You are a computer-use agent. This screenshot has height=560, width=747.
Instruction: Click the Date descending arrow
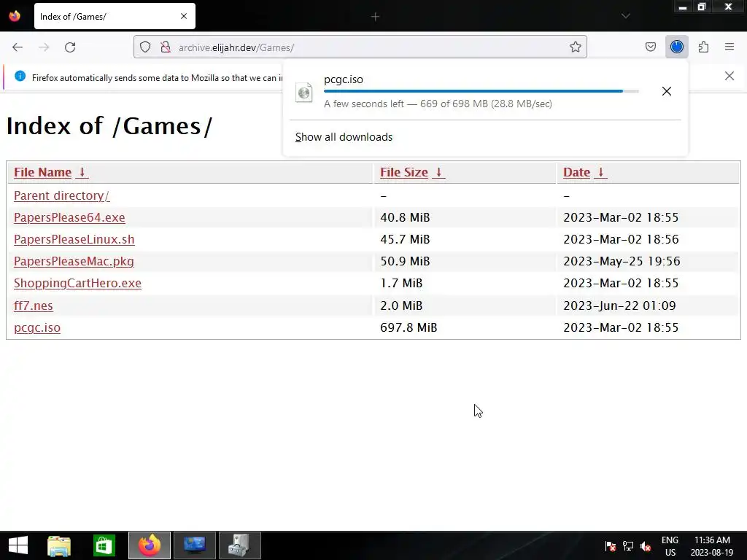(601, 172)
